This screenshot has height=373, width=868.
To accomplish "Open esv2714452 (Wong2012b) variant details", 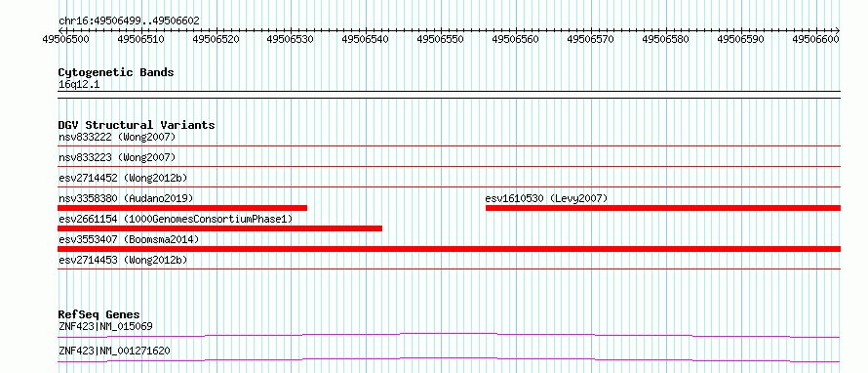I will (x=123, y=178).
